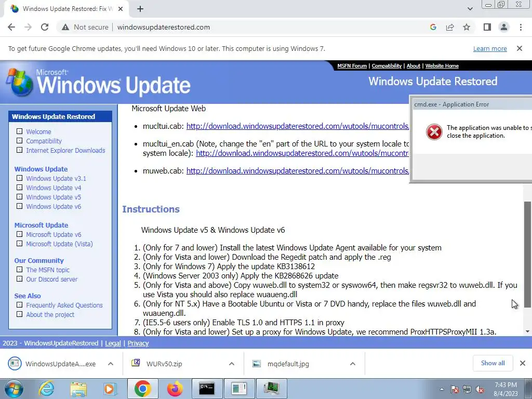Open the Privacy footer link
The height and width of the screenshot is (399, 532).
138,343
